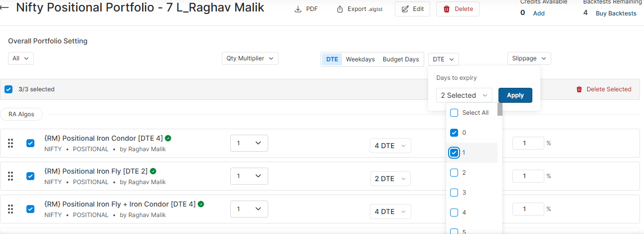Download the portfolio as PDF
This screenshot has height=234, width=644.
(x=306, y=9)
